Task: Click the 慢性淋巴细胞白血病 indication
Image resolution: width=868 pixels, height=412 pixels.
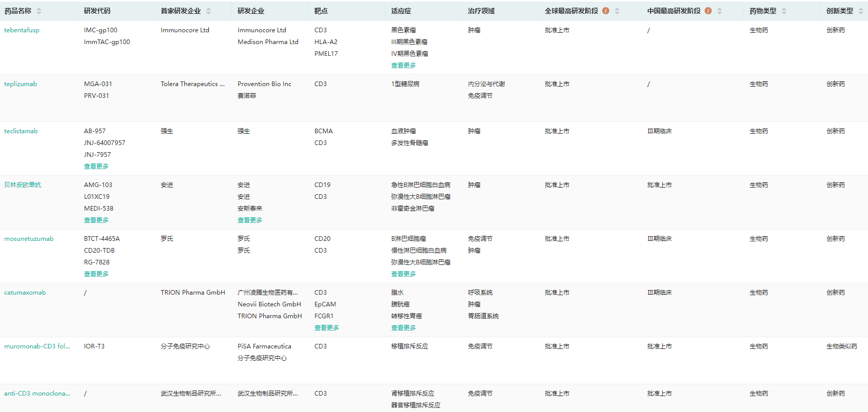Action: [419, 251]
